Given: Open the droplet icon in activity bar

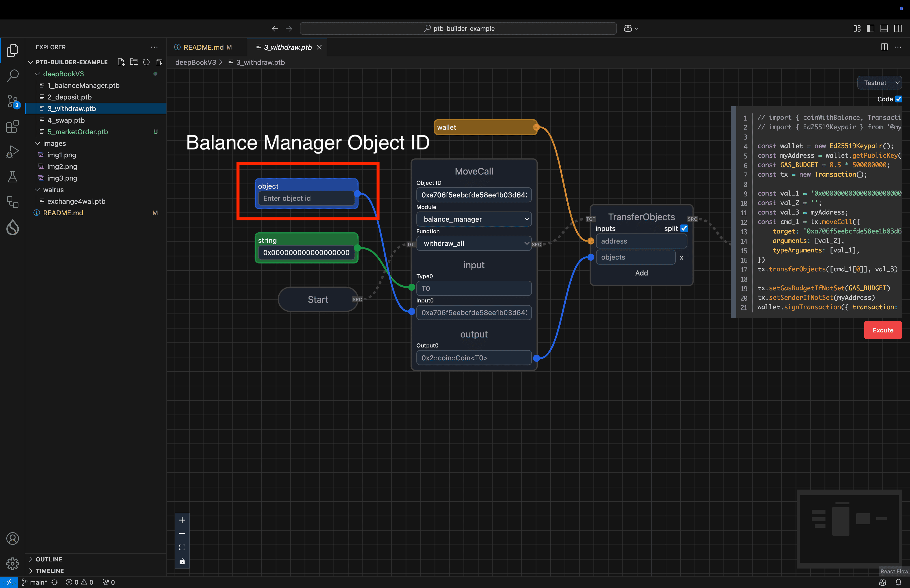Looking at the screenshot, I should tap(13, 228).
